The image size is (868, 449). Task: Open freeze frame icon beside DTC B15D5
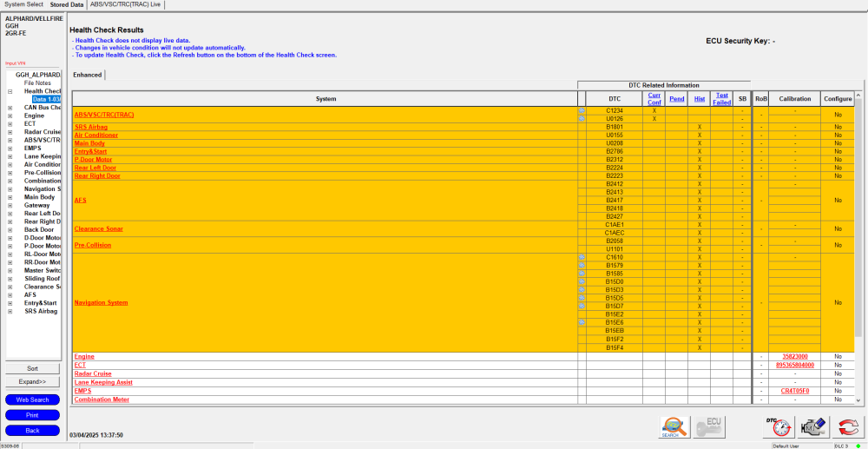pyautogui.click(x=582, y=298)
